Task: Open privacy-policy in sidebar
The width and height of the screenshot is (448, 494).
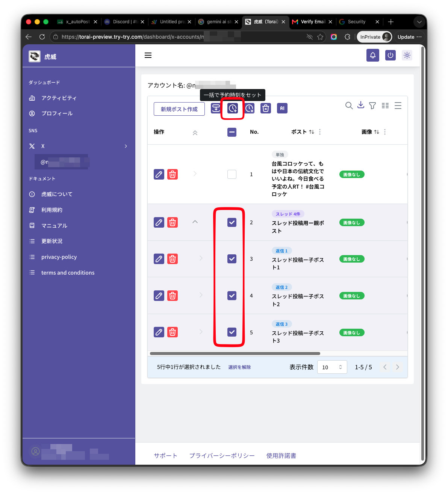Action: click(59, 257)
